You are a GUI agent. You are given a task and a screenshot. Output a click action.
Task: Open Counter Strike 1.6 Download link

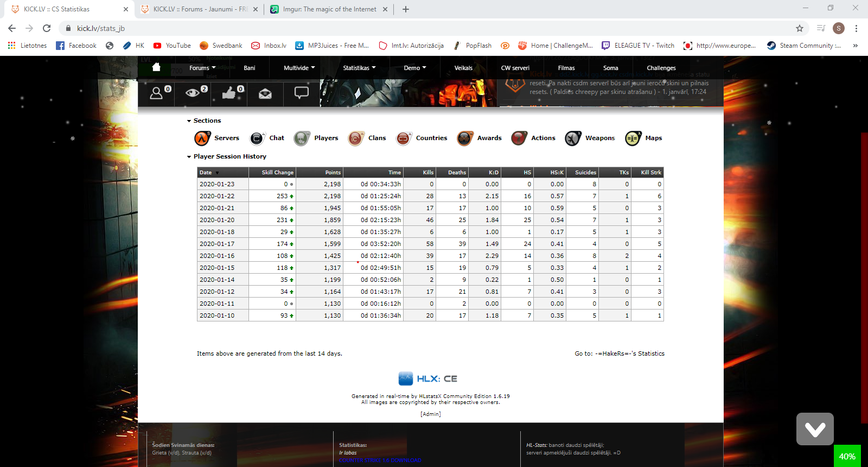point(380,460)
